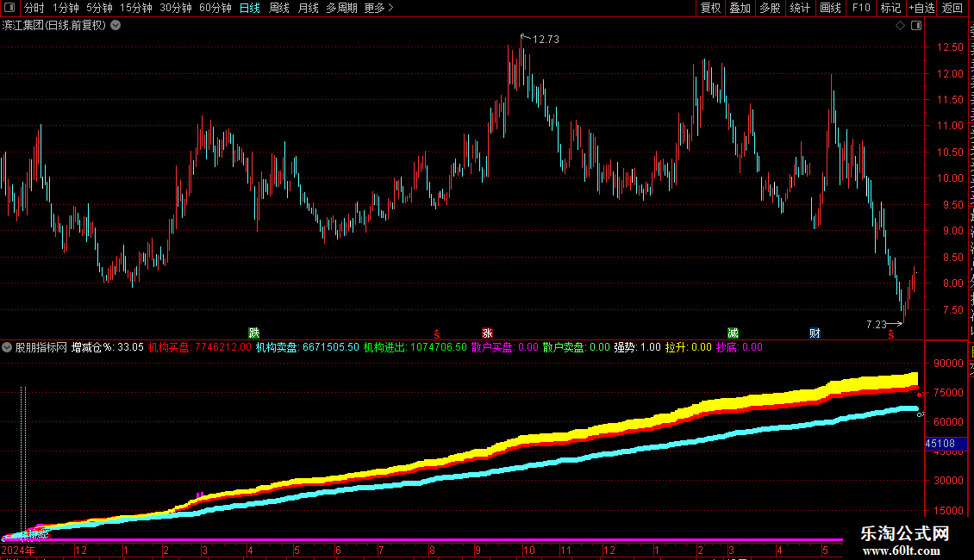Viewport: 974px width, 560px height.
Task: Click the 标记 mark button
Action: 890,8
